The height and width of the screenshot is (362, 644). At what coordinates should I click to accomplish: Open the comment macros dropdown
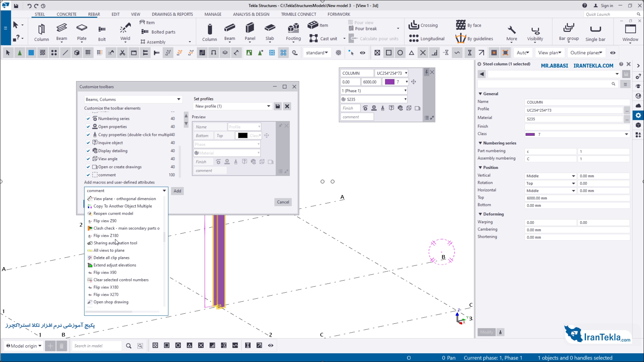coord(126,191)
